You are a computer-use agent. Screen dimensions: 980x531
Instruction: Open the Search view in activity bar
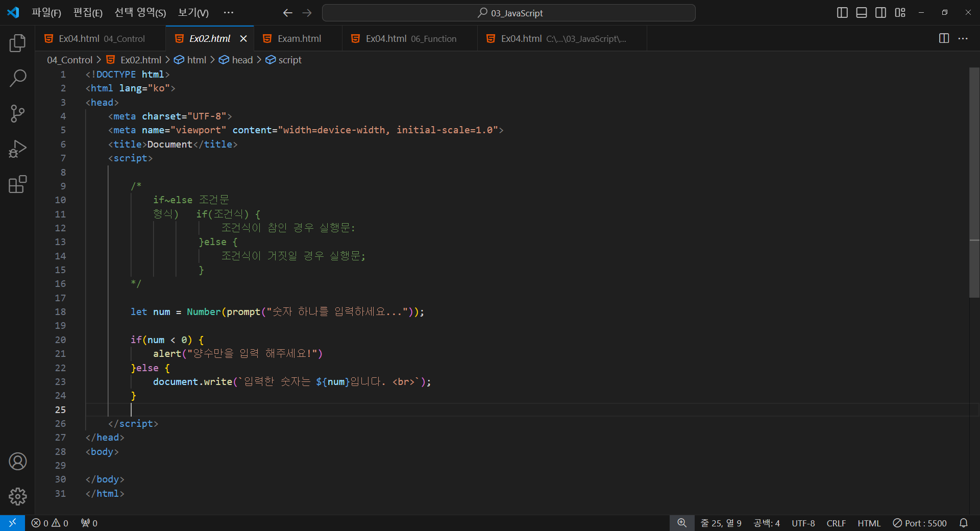[17, 78]
